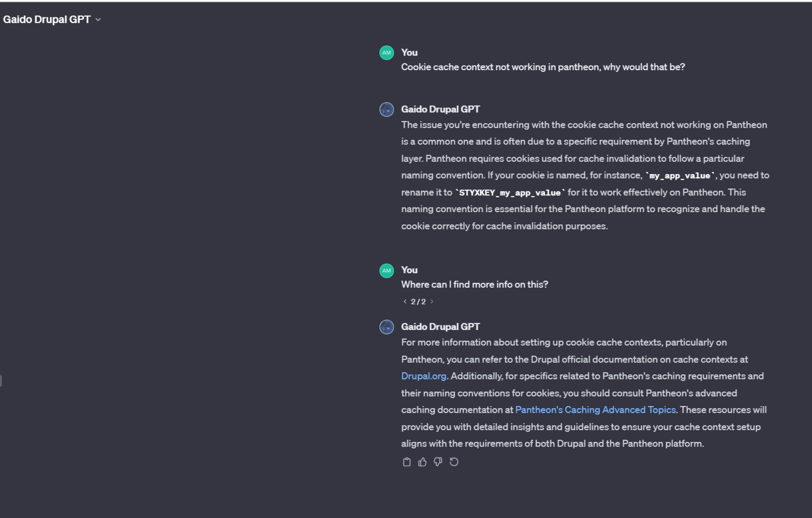Click the first Gaido Drupal GPT sender name
This screenshot has height=518, width=812.
point(440,109)
